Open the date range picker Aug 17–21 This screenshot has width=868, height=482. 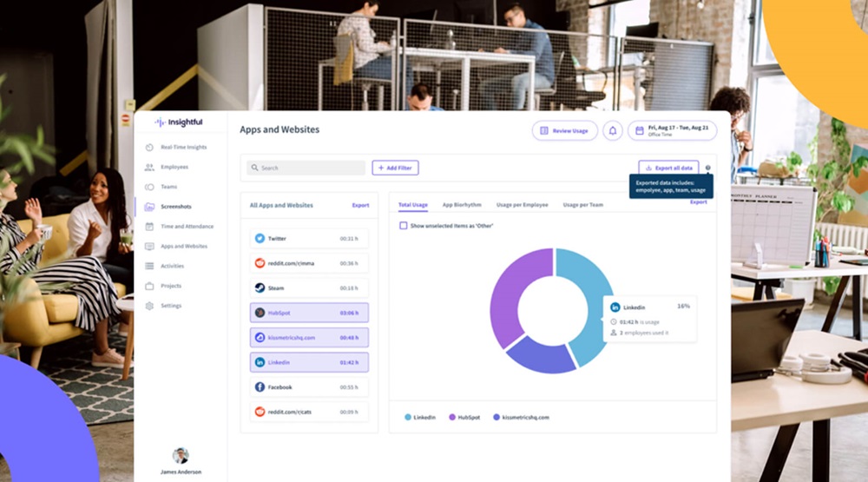pos(672,131)
